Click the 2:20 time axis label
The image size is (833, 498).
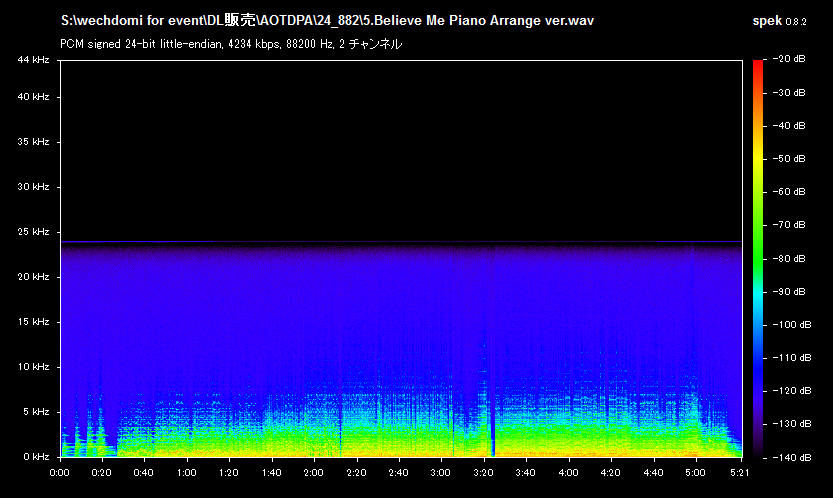(356, 473)
